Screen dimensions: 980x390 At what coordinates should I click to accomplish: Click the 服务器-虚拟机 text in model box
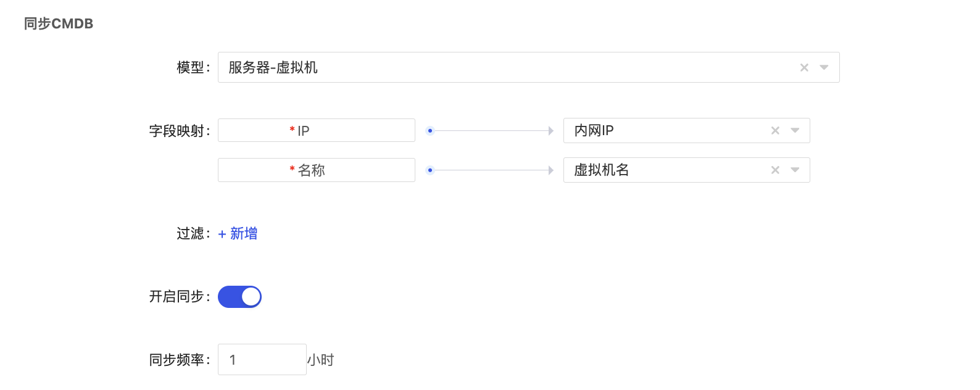(x=273, y=68)
